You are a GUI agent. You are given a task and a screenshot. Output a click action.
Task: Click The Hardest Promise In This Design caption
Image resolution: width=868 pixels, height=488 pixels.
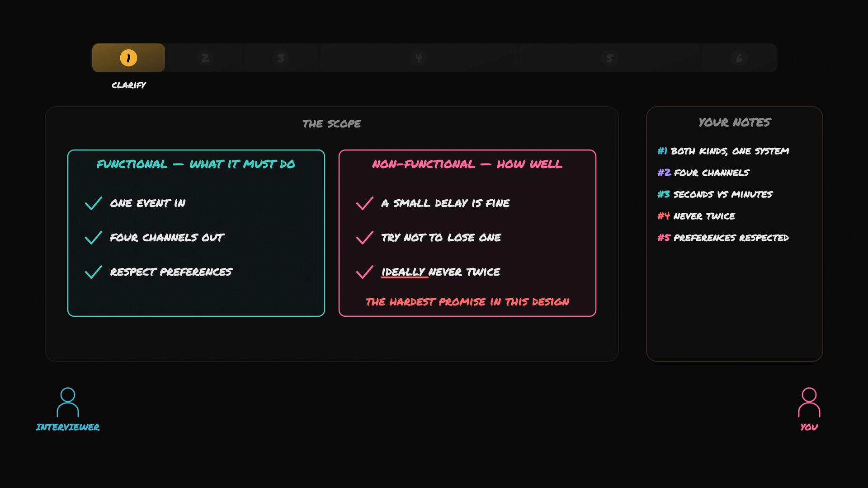tap(467, 302)
